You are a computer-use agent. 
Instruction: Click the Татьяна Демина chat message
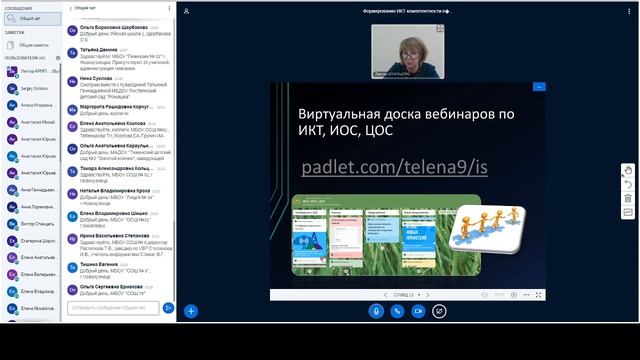(119, 59)
